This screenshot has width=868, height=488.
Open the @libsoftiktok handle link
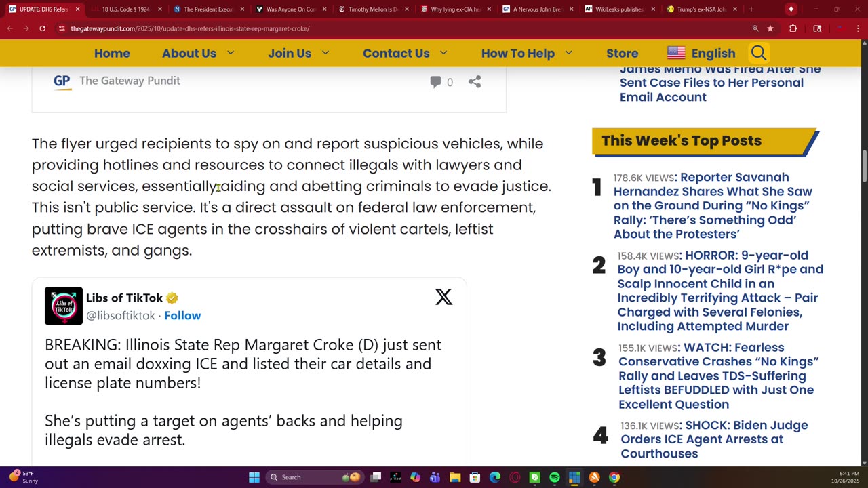click(121, 315)
